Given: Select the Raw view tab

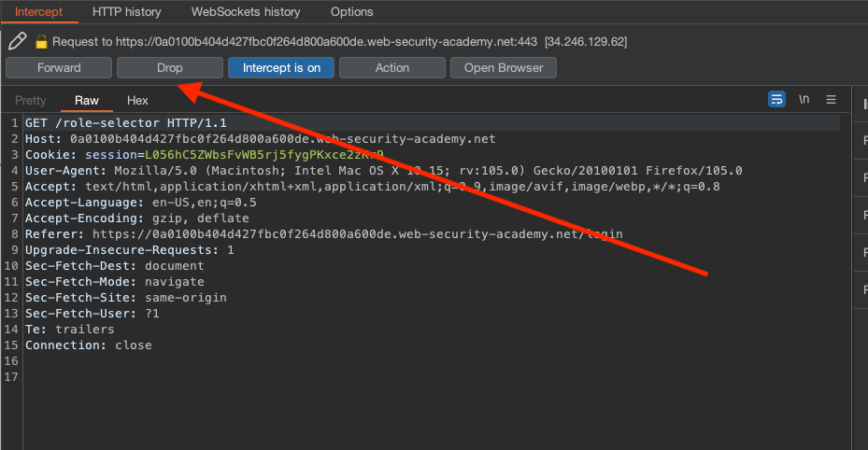Looking at the screenshot, I should [x=87, y=101].
